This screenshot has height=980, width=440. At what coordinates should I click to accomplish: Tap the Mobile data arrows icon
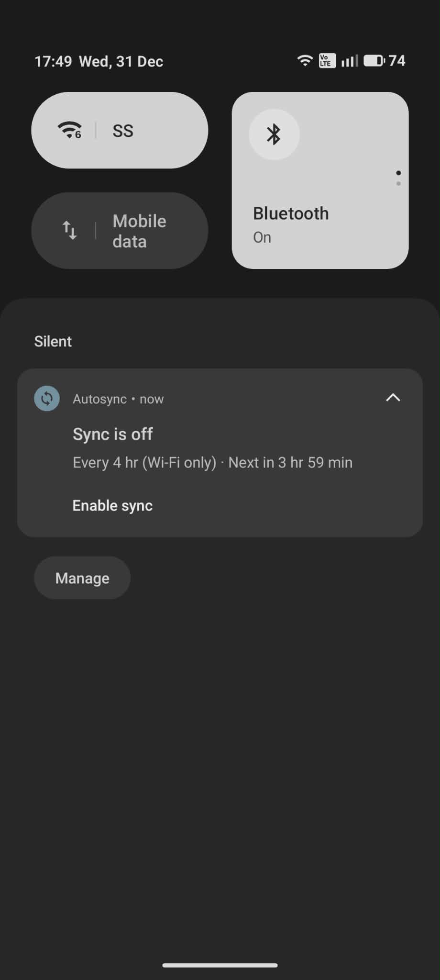point(70,231)
